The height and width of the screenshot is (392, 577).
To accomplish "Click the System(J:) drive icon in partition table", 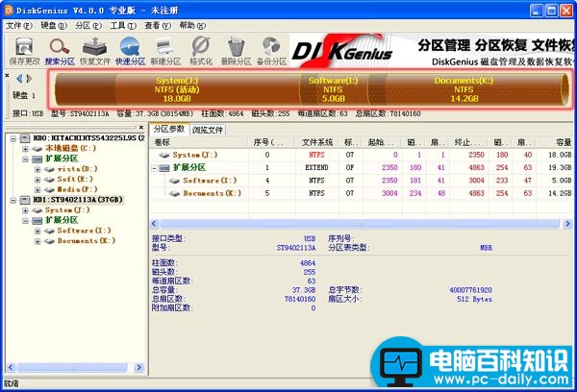I will pyautogui.click(x=164, y=156).
